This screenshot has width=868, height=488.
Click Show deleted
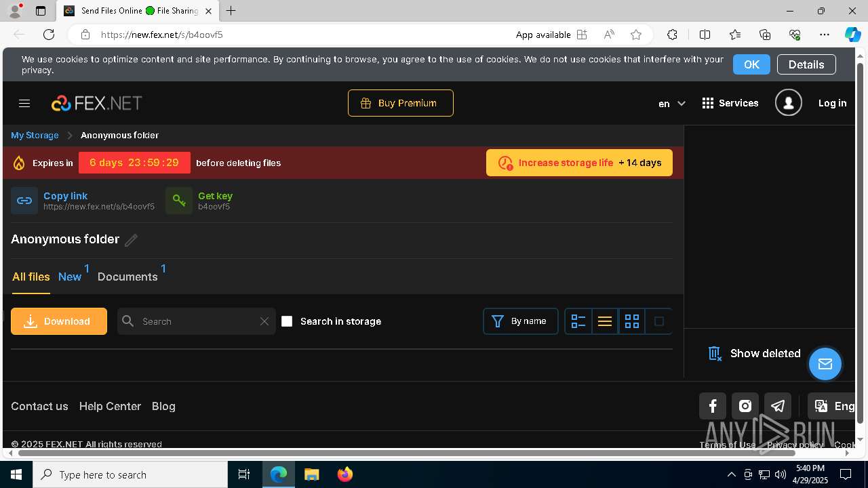[754, 353]
